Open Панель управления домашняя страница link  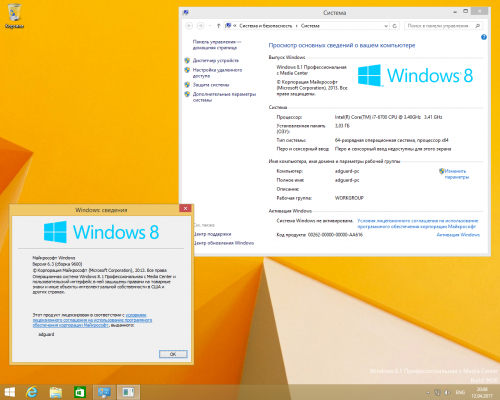[x=217, y=45]
